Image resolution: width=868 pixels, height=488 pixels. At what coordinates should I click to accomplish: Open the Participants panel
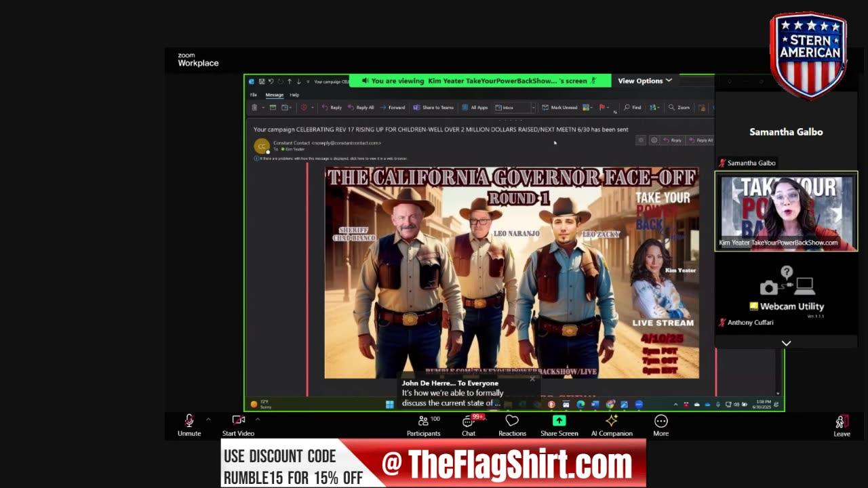[424, 426]
